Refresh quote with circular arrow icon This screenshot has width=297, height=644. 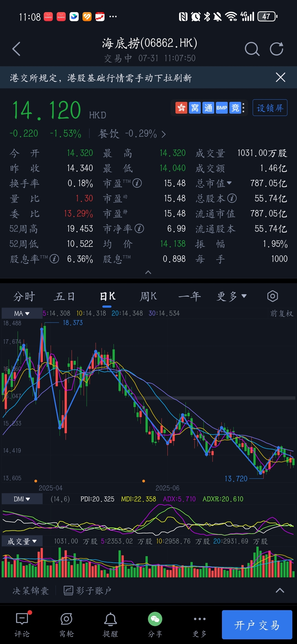276,49
